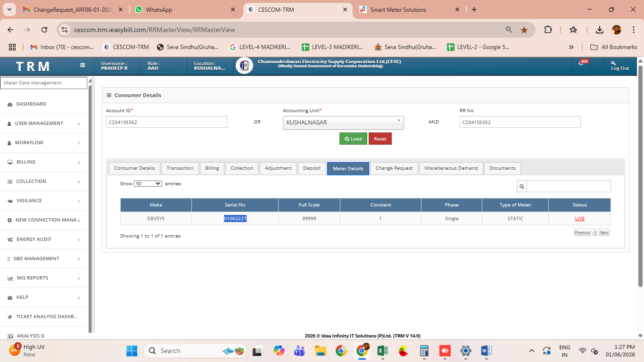Open the Deposit tab
The image size is (644, 362).
[x=312, y=168]
